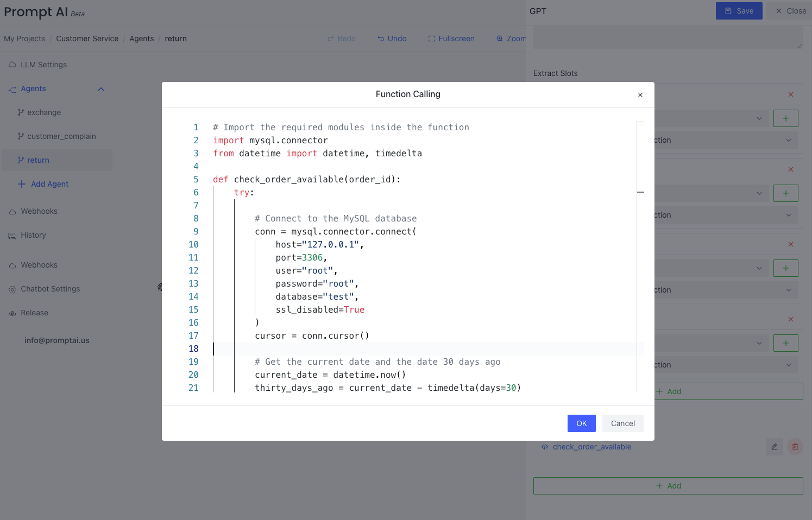Screen dimensions: 812x520
Task: Click line number 5 in gutter
Action: pyautogui.click(x=196, y=179)
